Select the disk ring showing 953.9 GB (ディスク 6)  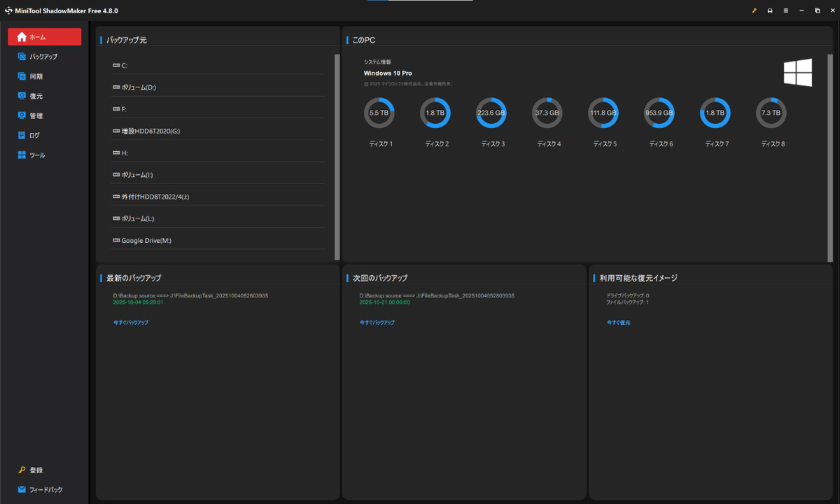click(x=659, y=113)
